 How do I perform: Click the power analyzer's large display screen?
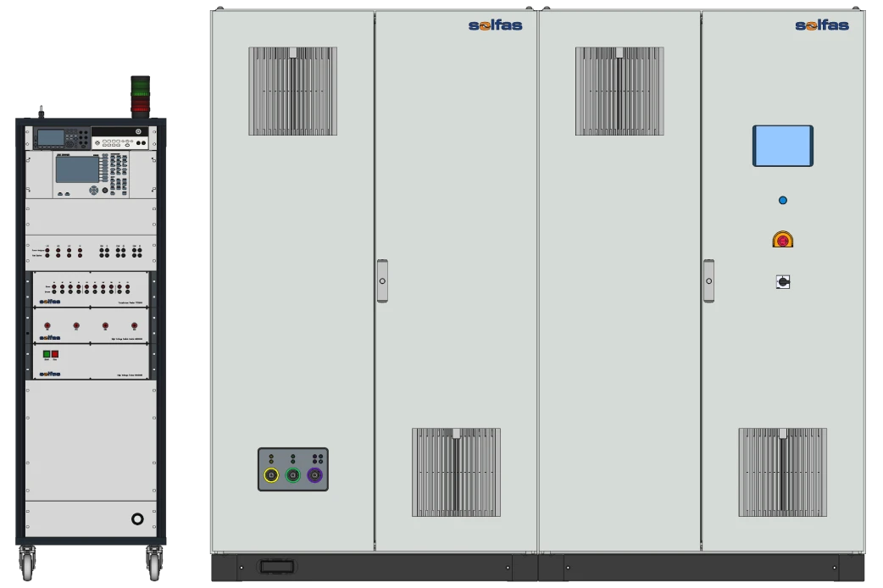tap(77, 169)
